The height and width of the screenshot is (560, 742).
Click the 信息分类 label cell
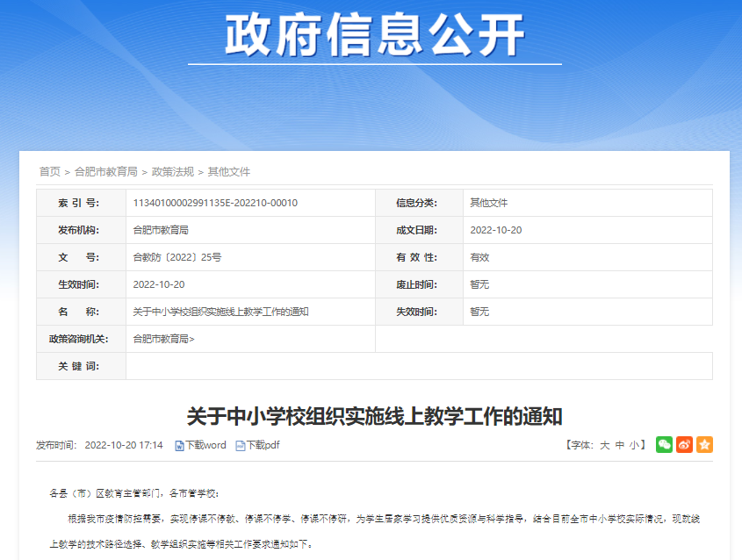tap(419, 203)
